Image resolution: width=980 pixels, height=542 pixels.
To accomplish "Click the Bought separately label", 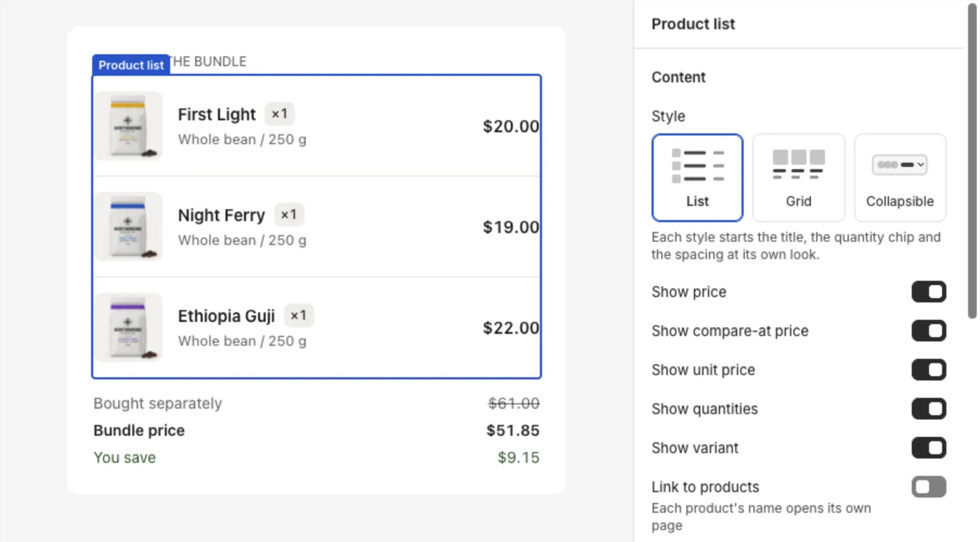I will [158, 403].
